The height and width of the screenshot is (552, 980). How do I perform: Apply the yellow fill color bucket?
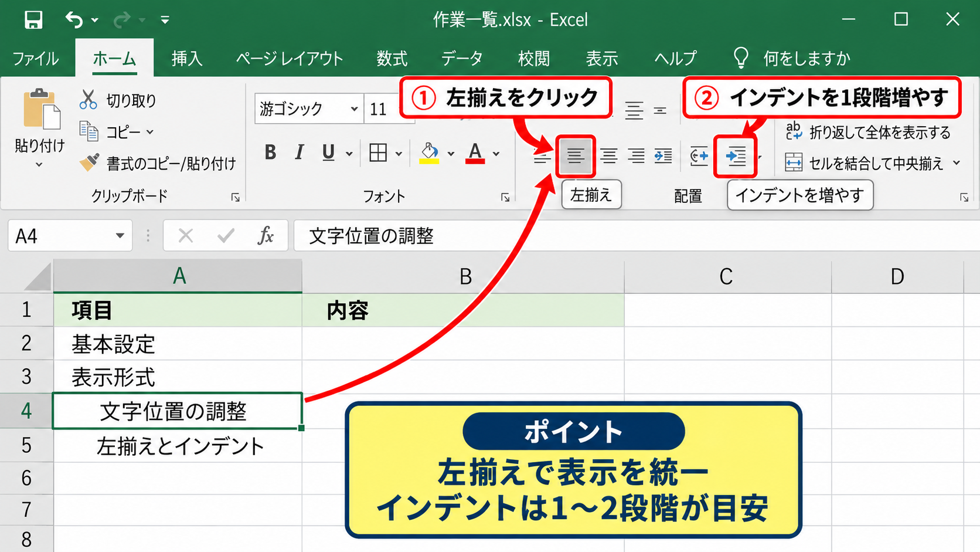(x=429, y=153)
